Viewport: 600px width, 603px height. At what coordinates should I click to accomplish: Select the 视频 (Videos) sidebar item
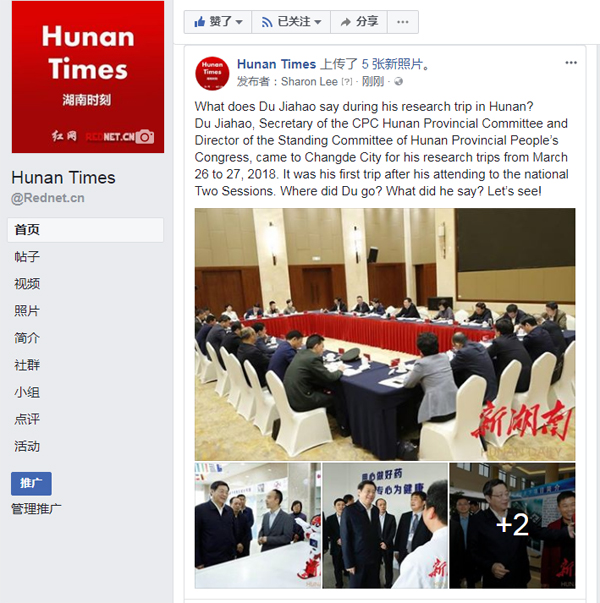(27, 284)
